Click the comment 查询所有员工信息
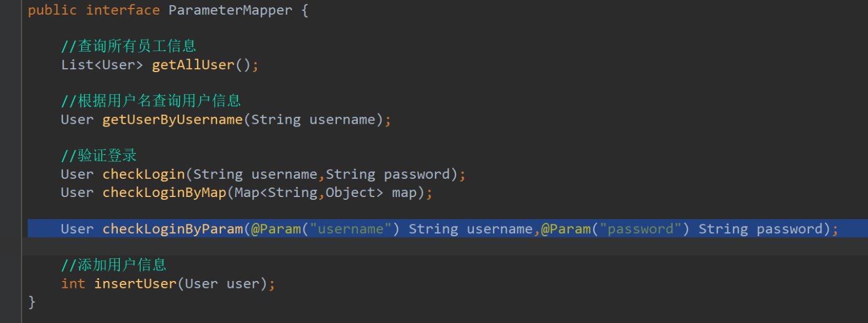The width and height of the screenshot is (868, 323). pyautogui.click(x=129, y=46)
